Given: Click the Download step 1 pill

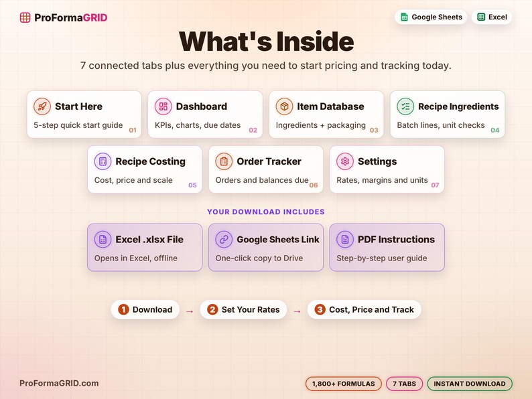Looking at the screenshot, I should point(145,309).
